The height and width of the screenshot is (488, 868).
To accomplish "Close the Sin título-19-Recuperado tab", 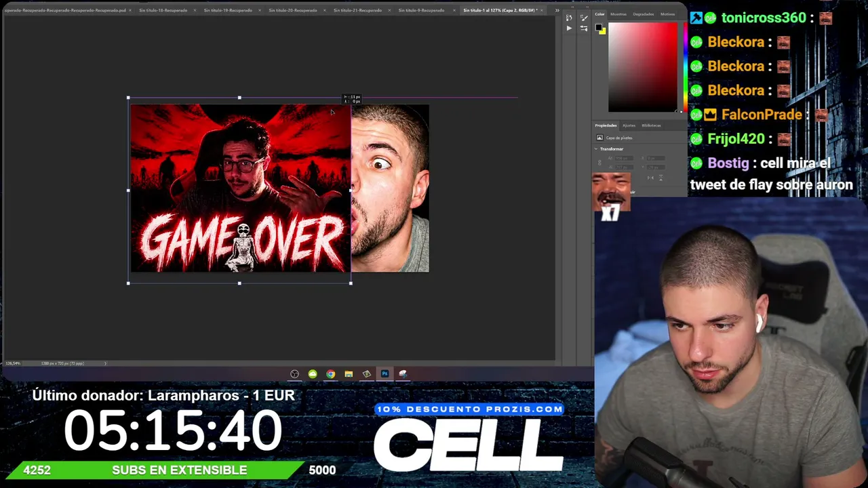I will (x=260, y=10).
